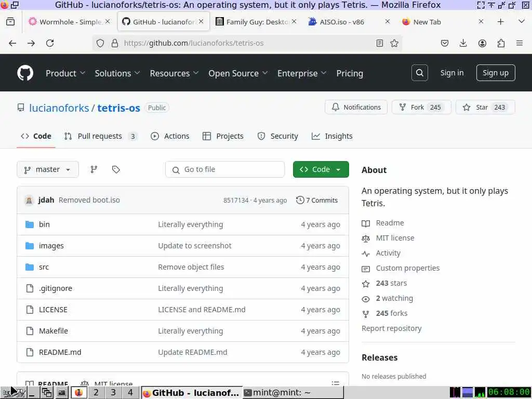Switch to the Projects tab
The image size is (532, 399).
coord(223,136)
